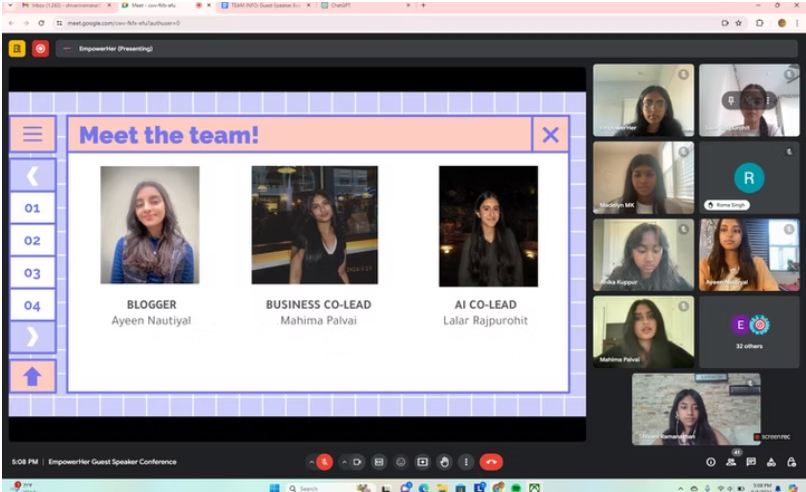
Task: Expand audio settings arrow beside microphone
Action: pyautogui.click(x=310, y=462)
